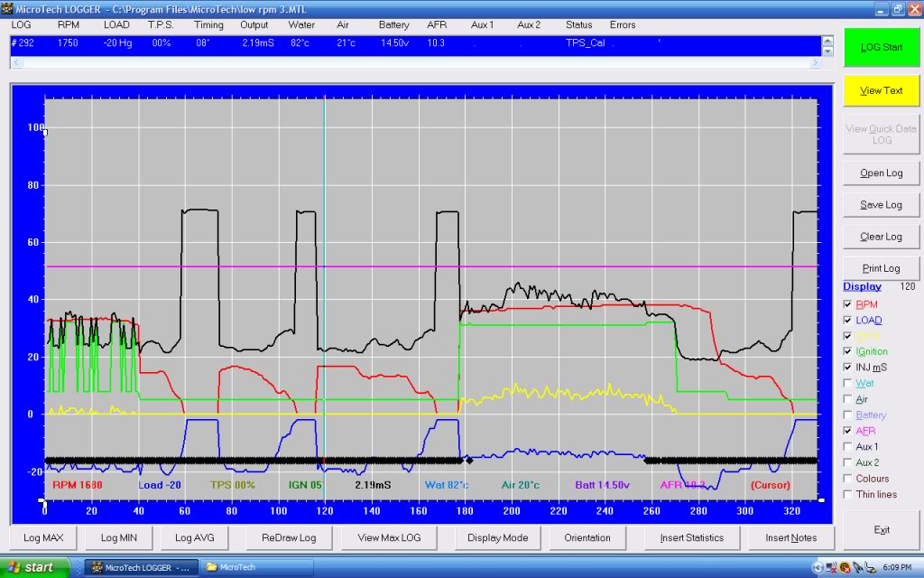Click the View Max LOG button

[390, 537]
